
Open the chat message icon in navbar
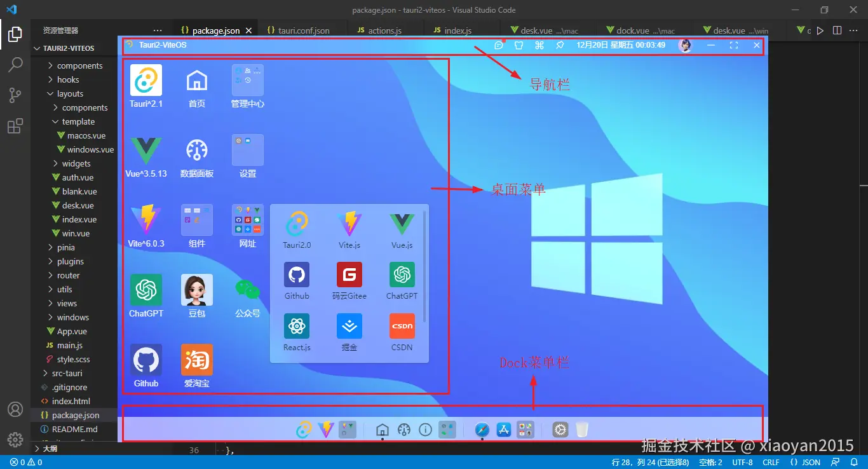tap(499, 45)
